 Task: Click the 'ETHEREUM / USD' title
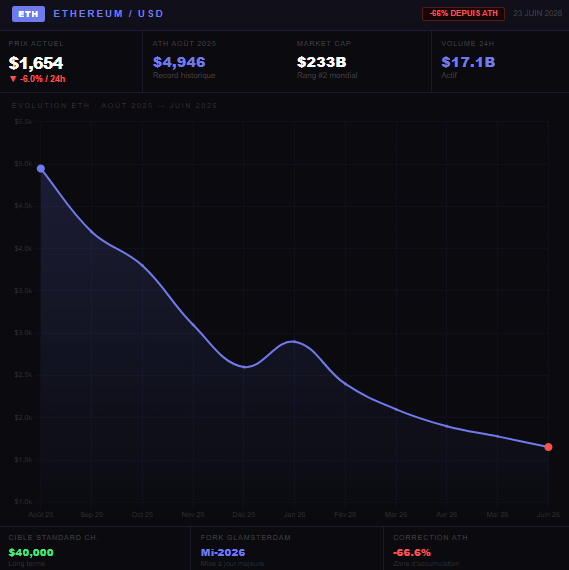tap(108, 14)
